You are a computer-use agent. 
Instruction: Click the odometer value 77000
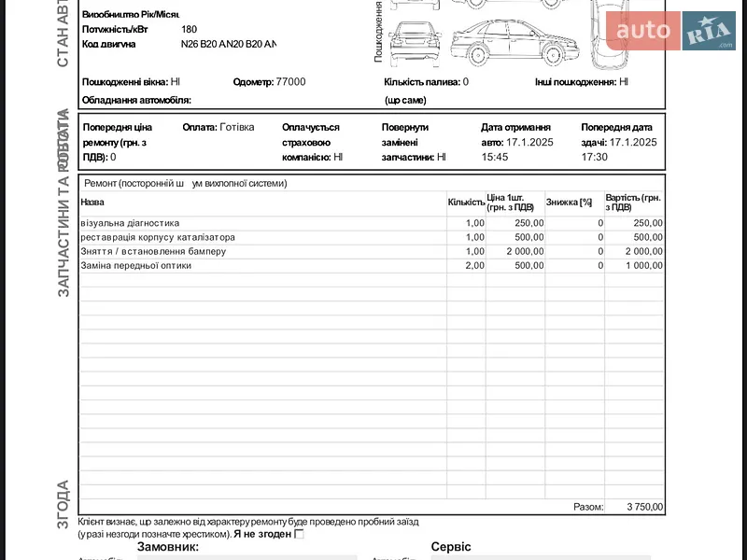[290, 82]
